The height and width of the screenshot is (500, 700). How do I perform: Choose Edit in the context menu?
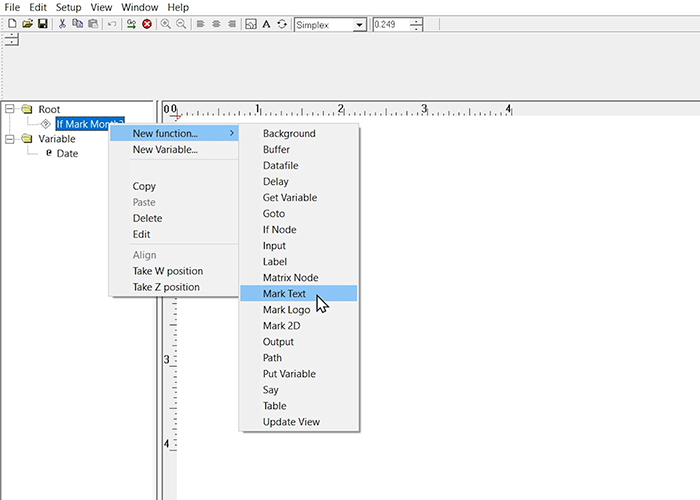[174, 234]
